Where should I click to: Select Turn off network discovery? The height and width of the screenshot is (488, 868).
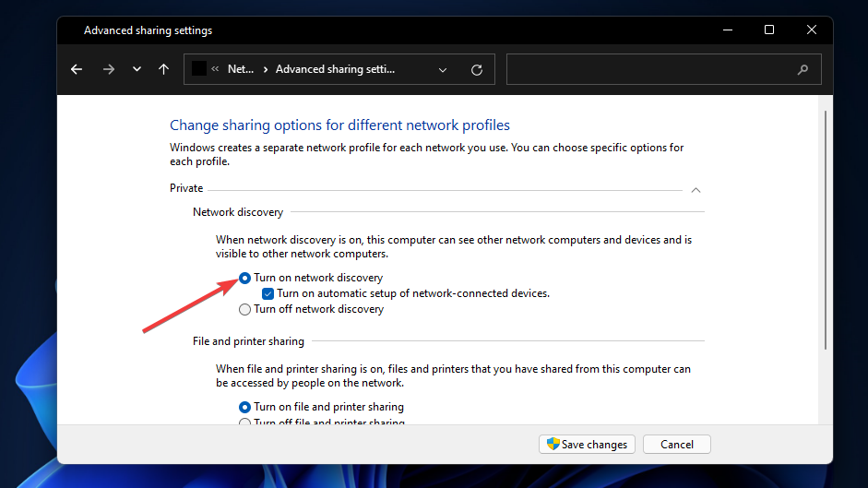click(244, 309)
